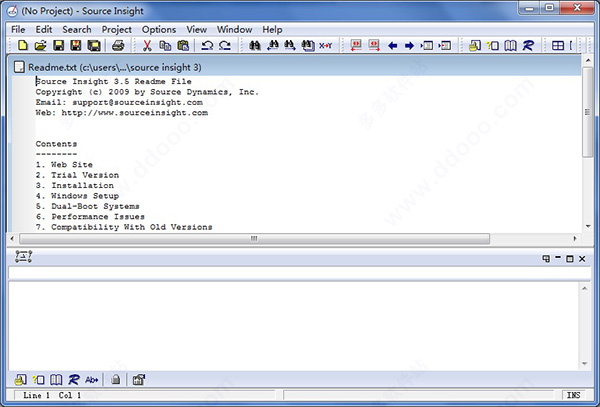Click the R icon in the context window toolbar
The width and height of the screenshot is (600, 407).
(x=74, y=379)
